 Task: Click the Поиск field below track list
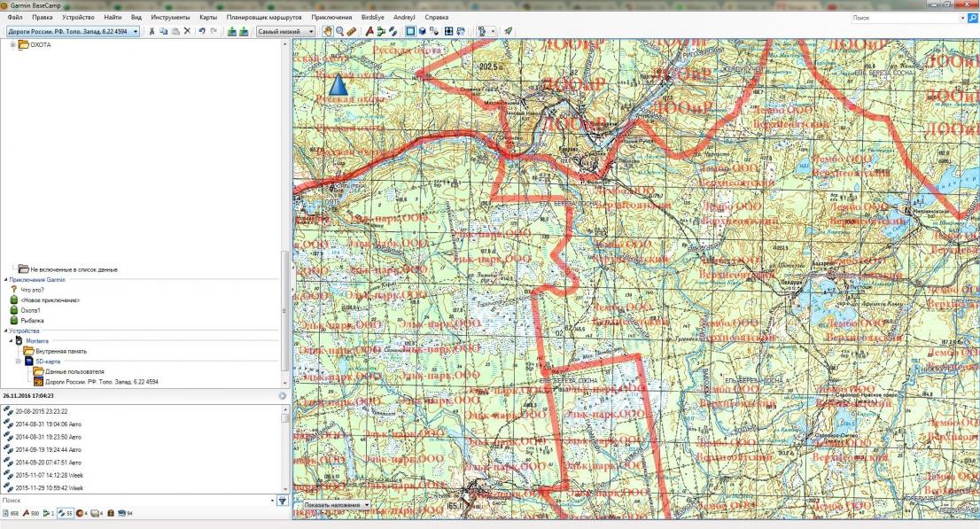(x=133, y=501)
